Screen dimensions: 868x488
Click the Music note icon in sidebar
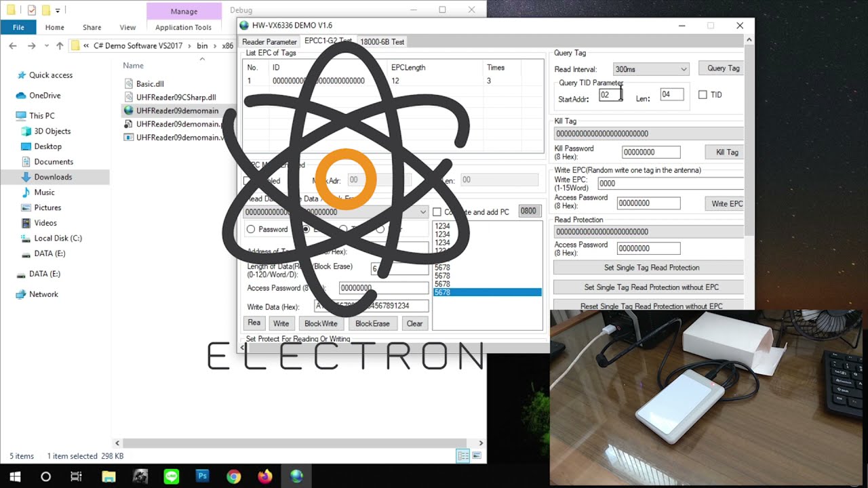pyautogui.click(x=26, y=192)
